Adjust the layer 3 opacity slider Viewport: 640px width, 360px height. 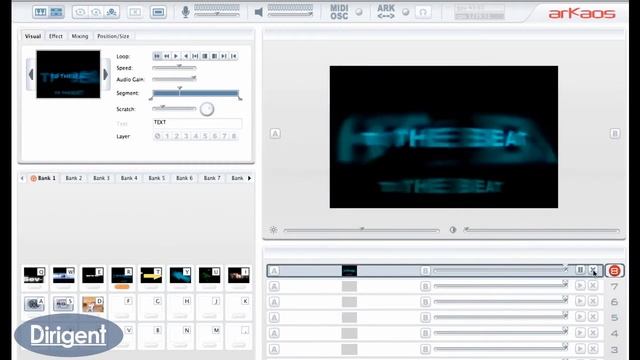[x=501, y=348]
